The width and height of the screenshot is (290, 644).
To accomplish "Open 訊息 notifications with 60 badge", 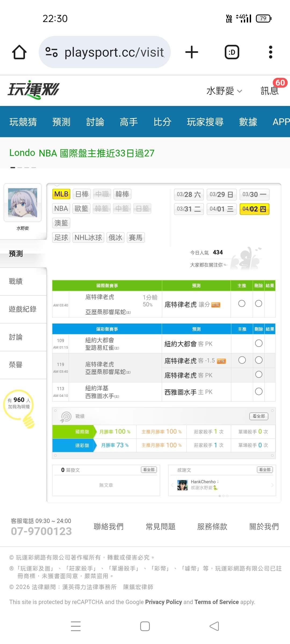I will point(270,91).
